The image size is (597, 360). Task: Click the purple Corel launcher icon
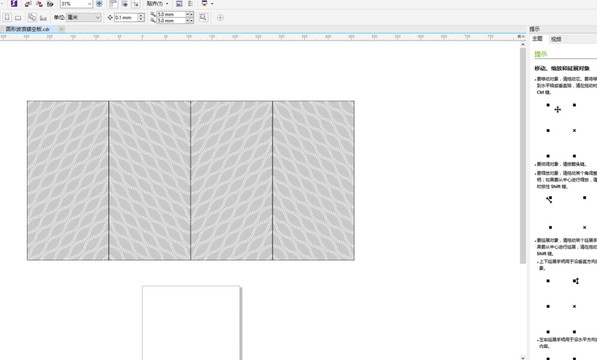tap(14, 4)
